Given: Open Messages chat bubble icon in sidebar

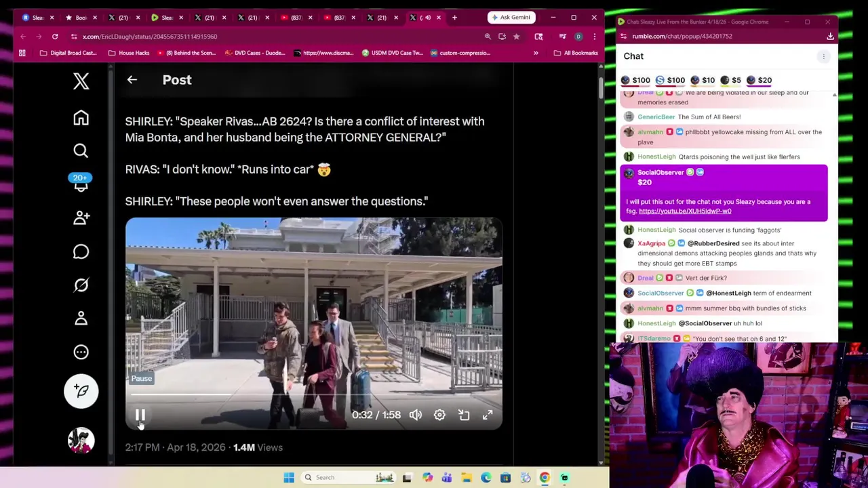Looking at the screenshot, I should (x=81, y=251).
